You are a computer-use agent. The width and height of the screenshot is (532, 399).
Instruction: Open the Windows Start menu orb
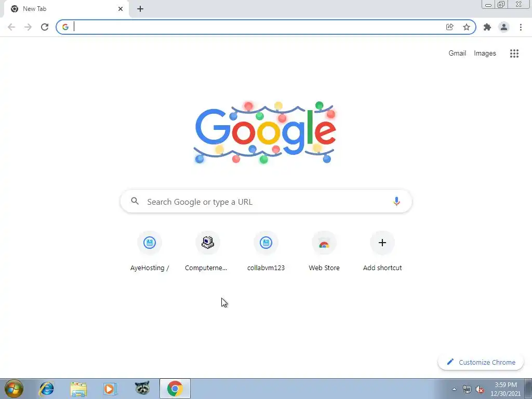coord(14,389)
